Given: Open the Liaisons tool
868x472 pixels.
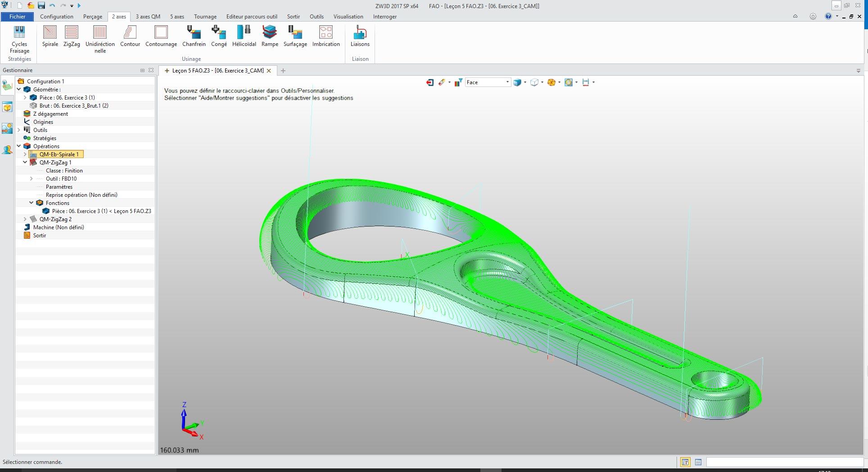Looking at the screenshot, I should click(360, 36).
